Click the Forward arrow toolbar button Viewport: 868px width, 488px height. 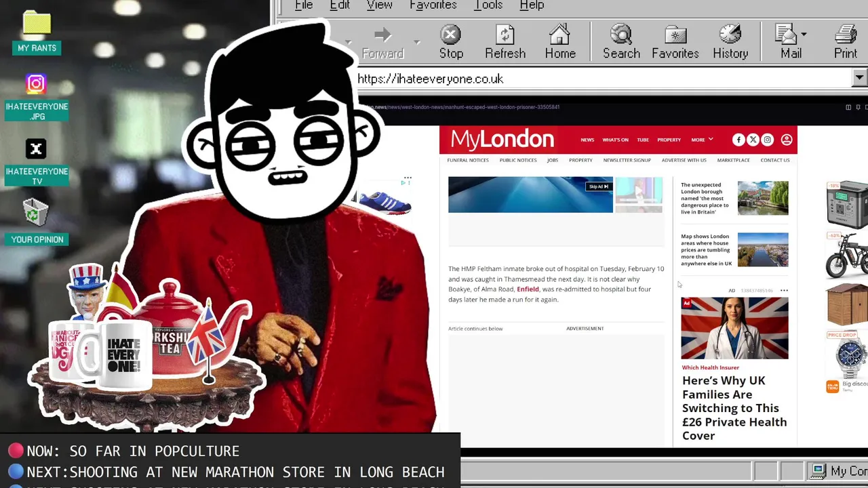[382, 42]
